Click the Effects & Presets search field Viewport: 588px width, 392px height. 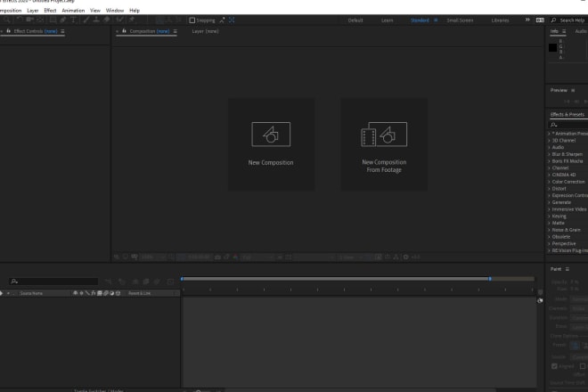click(x=568, y=125)
